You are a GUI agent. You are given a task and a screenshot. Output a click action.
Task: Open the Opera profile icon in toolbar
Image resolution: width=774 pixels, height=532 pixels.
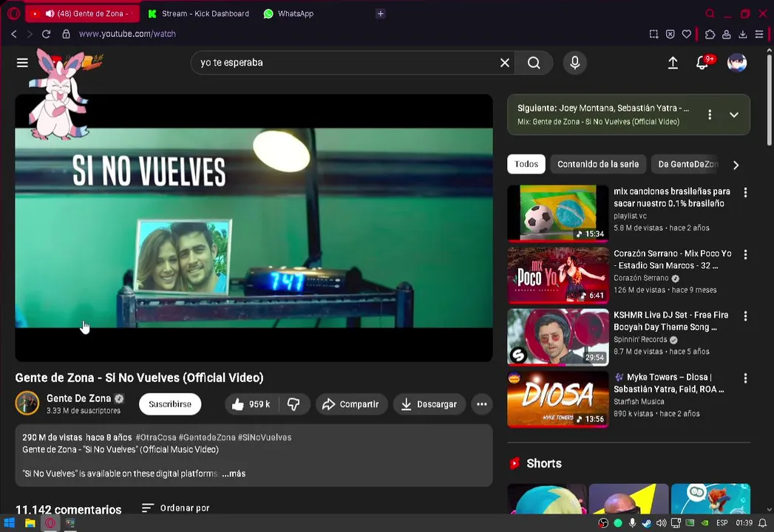(x=726, y=34)
